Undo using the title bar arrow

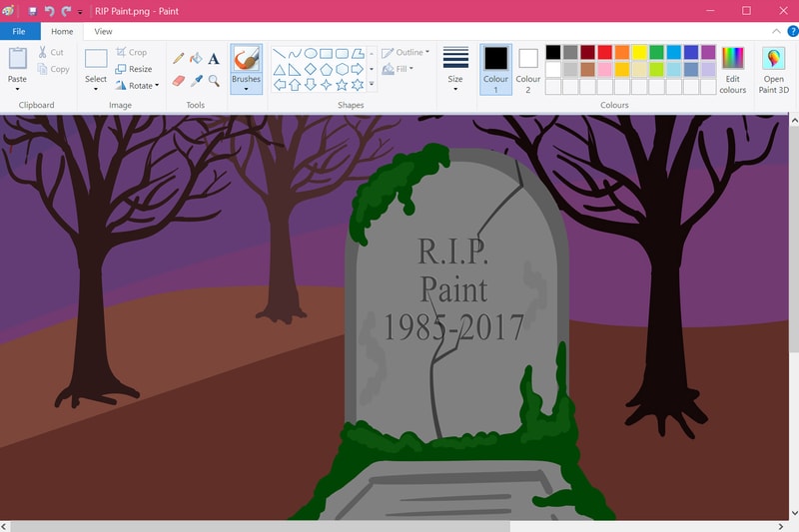click(x=49, y=11)
